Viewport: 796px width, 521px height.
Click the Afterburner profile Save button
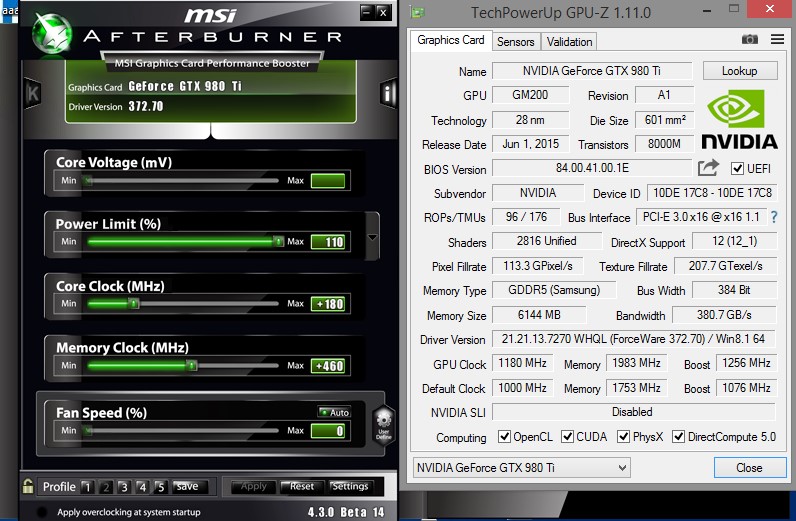(x=188, y=486)
